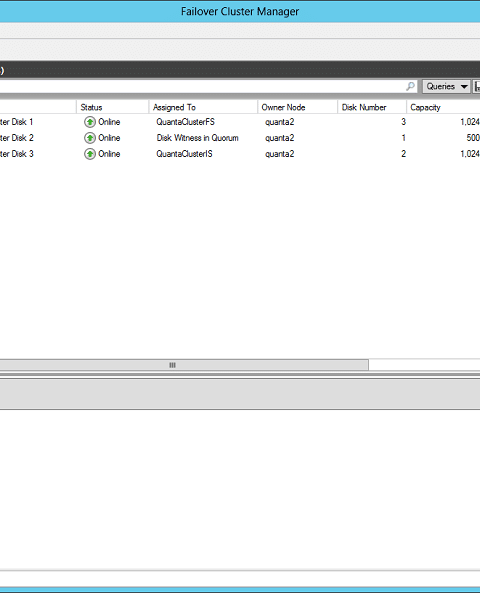Screen dimensions: 480x593
Task: Click the Online status icon for Cluster Disk 3
Action: [x=90, y=154]
